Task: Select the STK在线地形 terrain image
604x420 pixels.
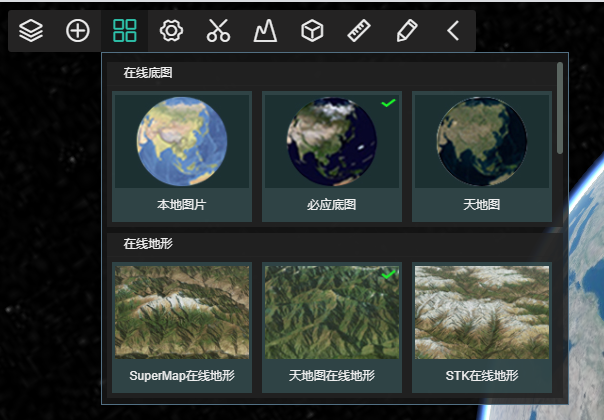Action: (482, 312)
